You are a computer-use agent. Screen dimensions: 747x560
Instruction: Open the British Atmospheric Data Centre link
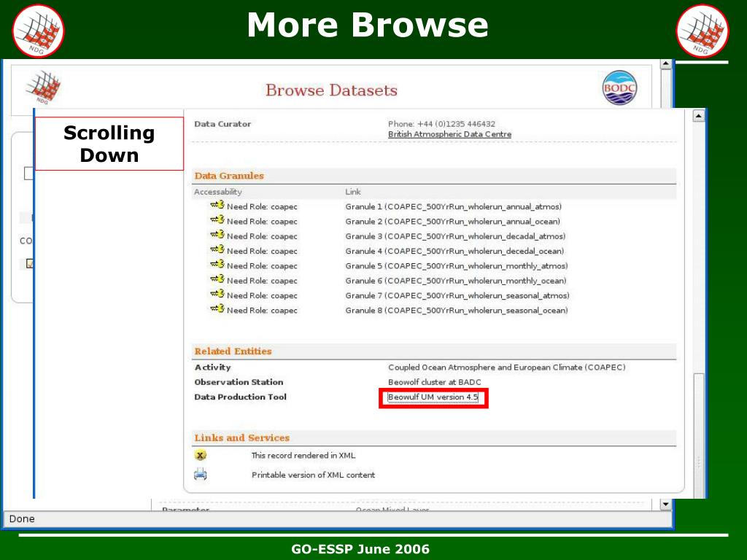pos(449,134)
